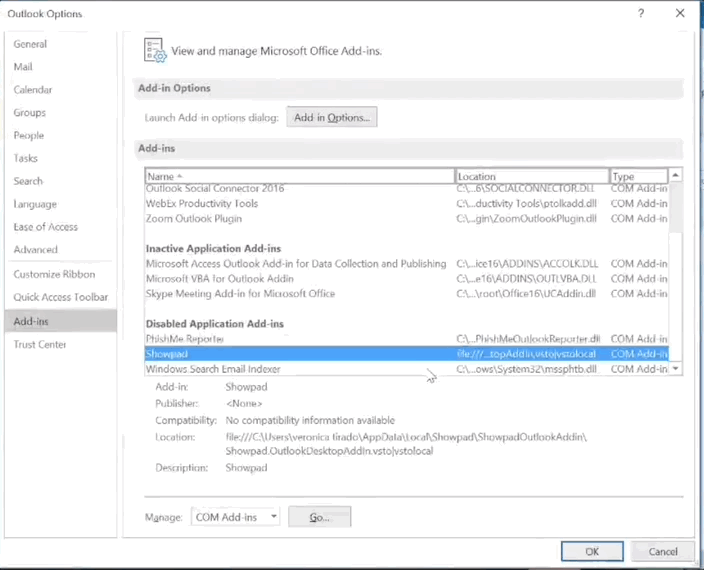Click the Help question mark icon
This screenshot has height=570, width=704.
[641, 13]
